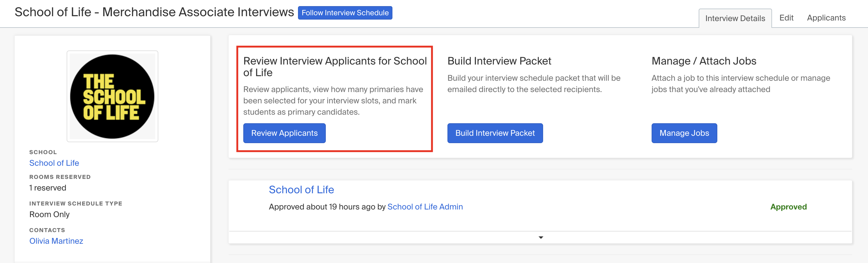Open contact Olivia Martinez
Image resolution: width=868 pixels, height=263 pixels.
pyautogui.click(x=56, y=241)
